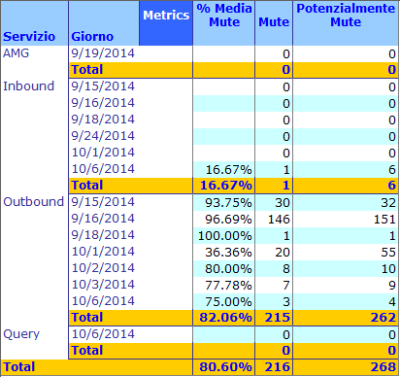This screenshot has width=400, height=377.
Task: Click the 80.00% media mute value
Action: coord(228,269)
